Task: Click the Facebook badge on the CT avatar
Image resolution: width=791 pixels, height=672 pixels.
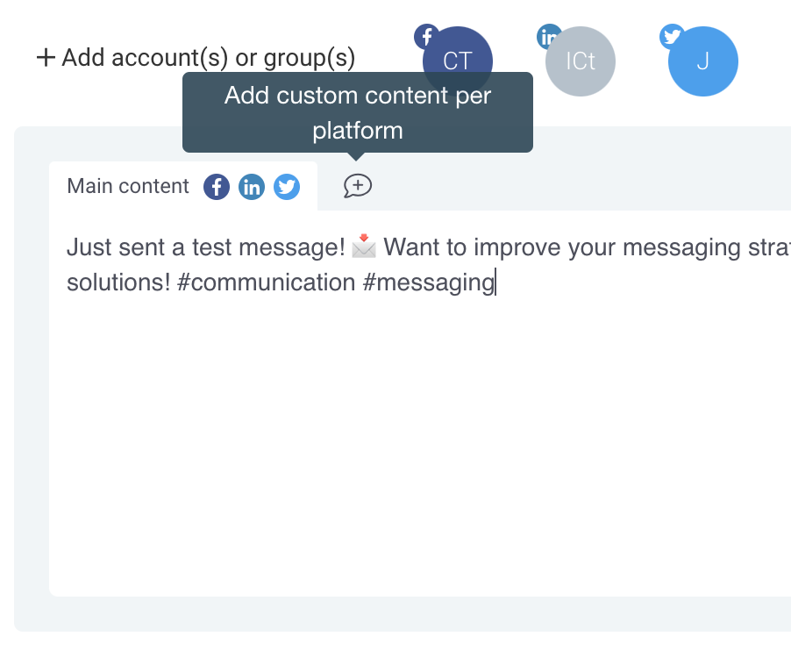Action: (426, 36)
